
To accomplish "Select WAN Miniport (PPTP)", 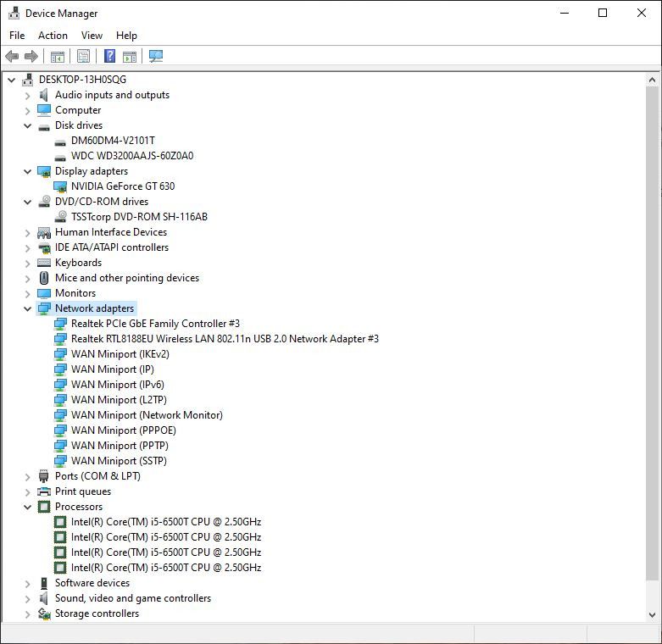I will point(120,446).
